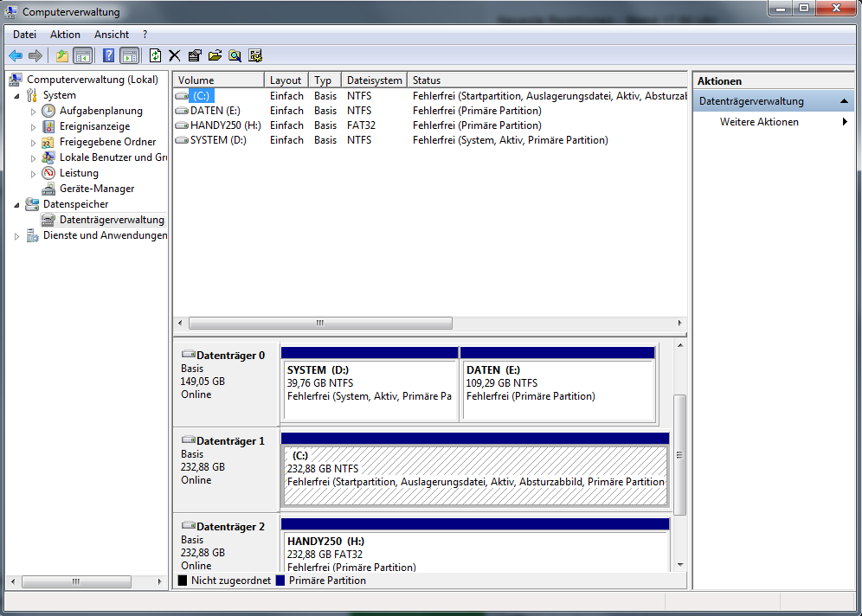Click the open folder toolbar icon
Viewport: 862px width, 616px height.
[x=215, y=55]
